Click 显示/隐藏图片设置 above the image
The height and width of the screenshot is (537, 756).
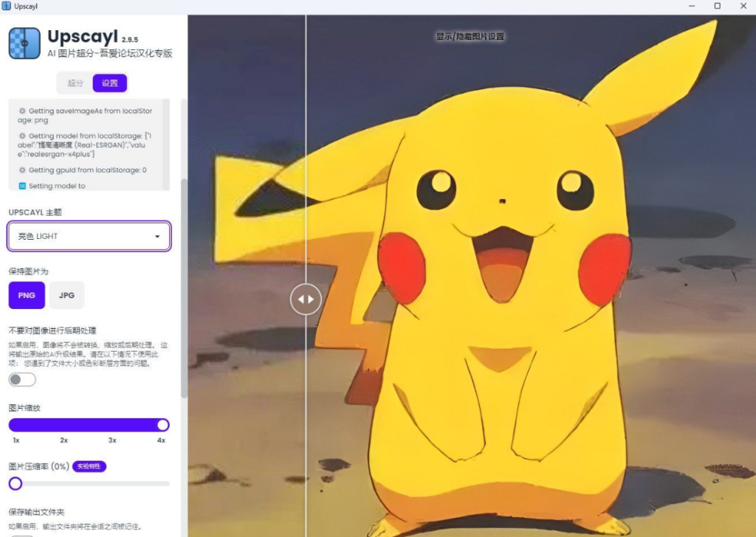pos(470,36)
